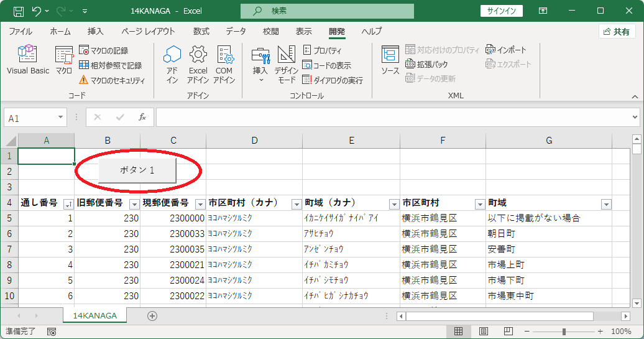Screen dimensions: 644x339
Task: Select the 14KANAGA sheet tab
Action: [95, 315]
